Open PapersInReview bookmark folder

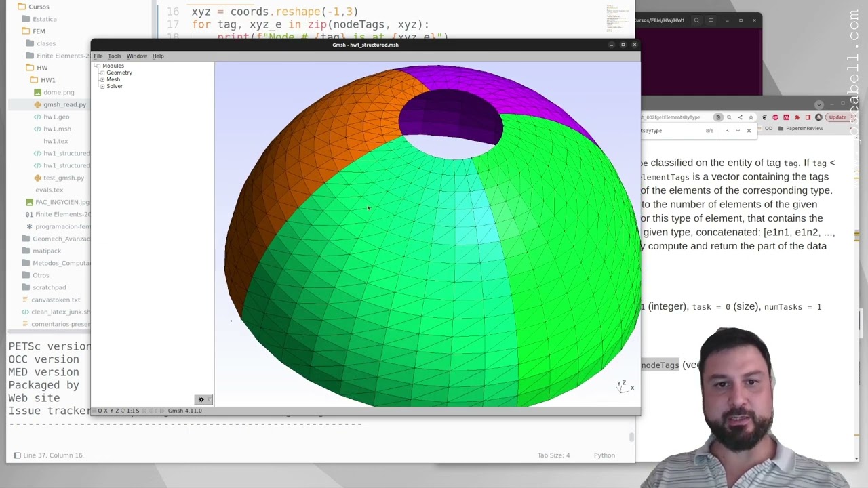[800, 129]
